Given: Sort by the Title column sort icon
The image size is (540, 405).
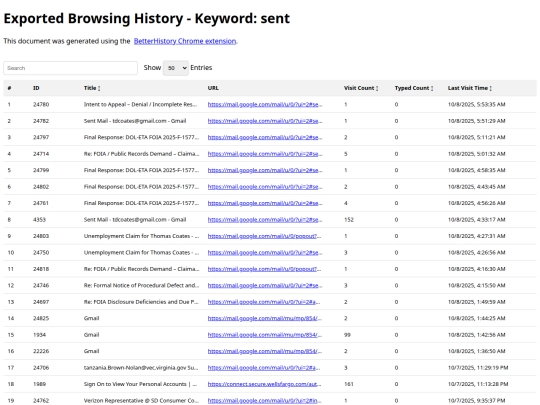Looking at the screenshot, I should [99, 88].
